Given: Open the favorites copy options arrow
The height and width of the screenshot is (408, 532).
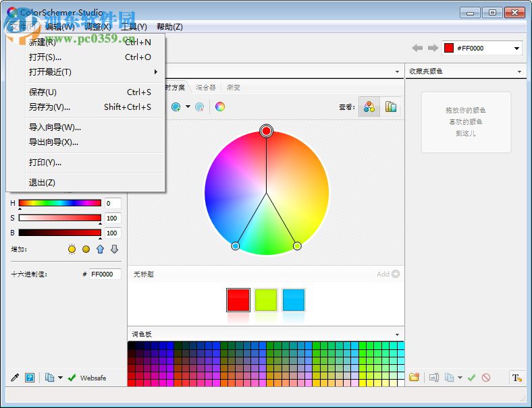Looking at the screenshot, I should click(460, 377).
